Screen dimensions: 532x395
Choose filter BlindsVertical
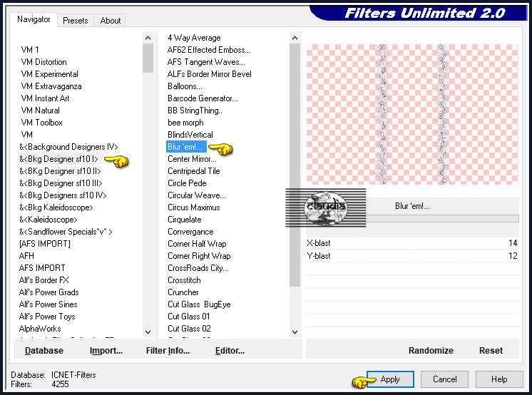tap(190, 135)
